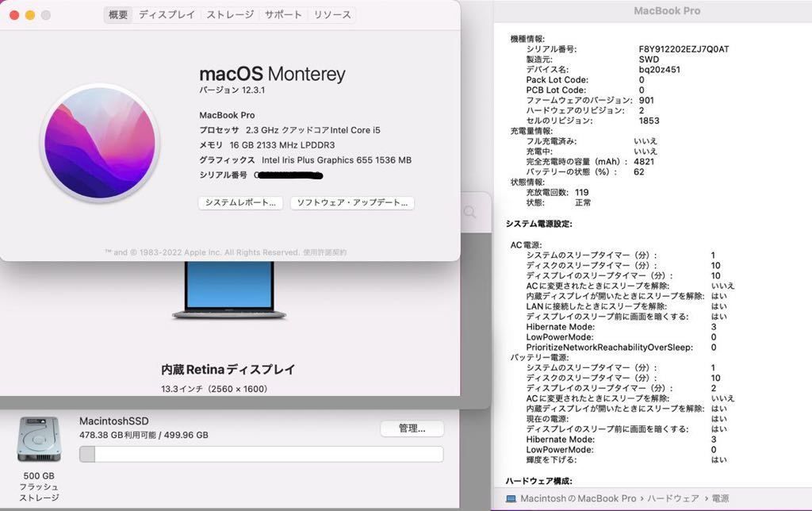This screenshot has height=511, width=812.
Task: Minimize window with the yellow button
Action: point(30,15)
